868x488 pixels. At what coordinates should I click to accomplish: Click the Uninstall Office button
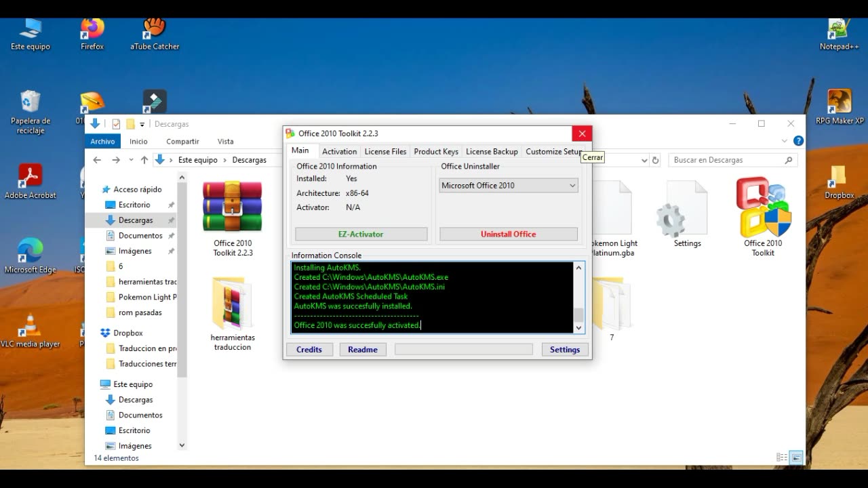[x=509, y=234]
